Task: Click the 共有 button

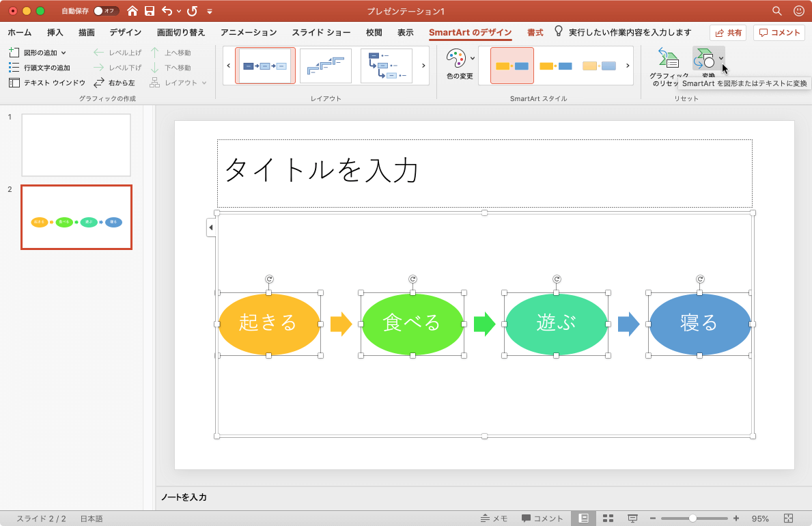Action: tap(728, 33)
